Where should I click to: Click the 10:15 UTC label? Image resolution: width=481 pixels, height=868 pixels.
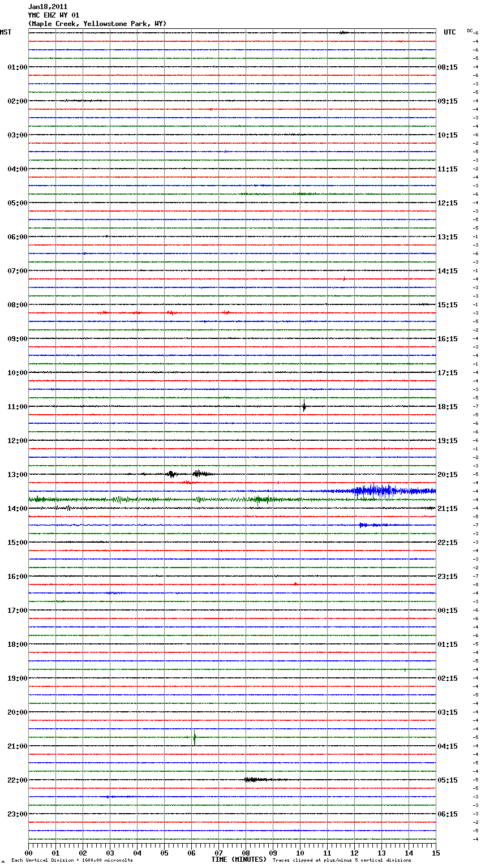448,135
